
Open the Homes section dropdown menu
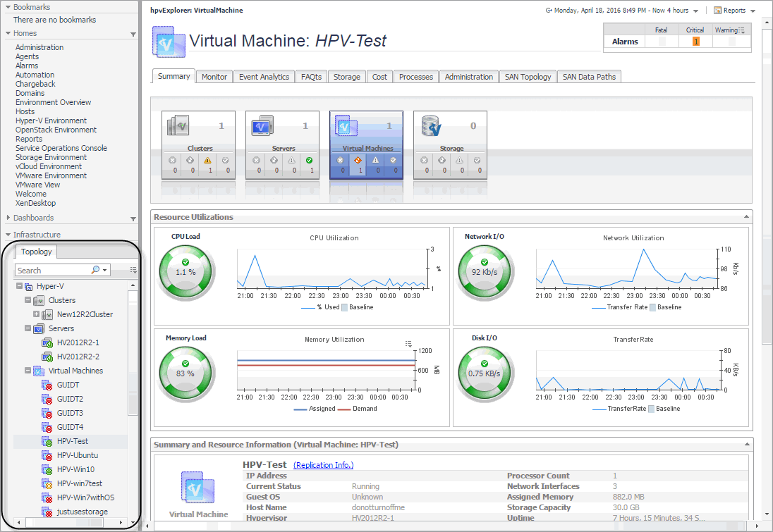(x=133, y=34)
